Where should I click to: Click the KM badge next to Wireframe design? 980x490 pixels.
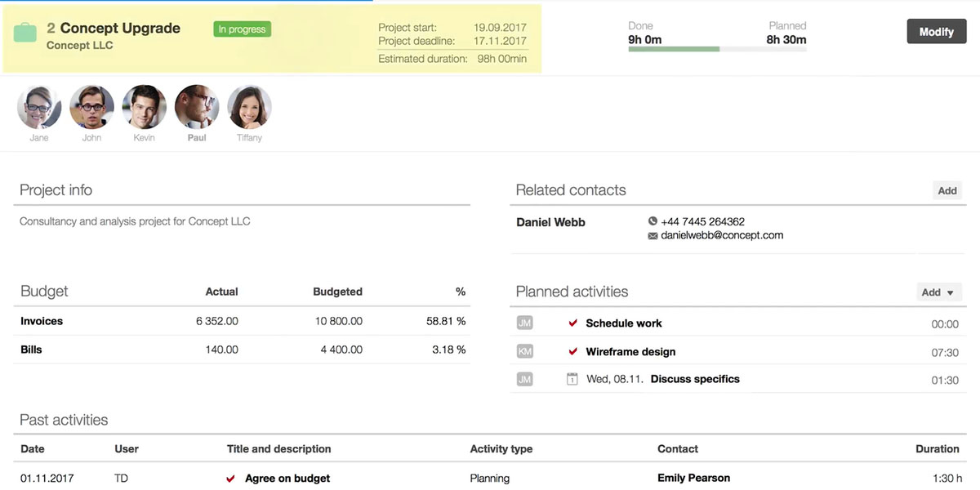click(x=524, y=352)
